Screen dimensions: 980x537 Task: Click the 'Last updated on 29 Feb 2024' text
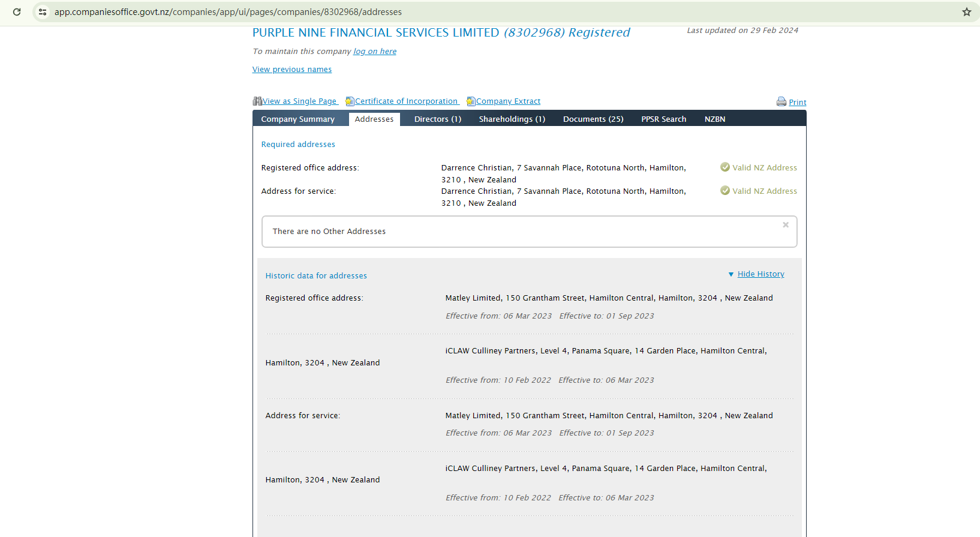pos(742,31)
